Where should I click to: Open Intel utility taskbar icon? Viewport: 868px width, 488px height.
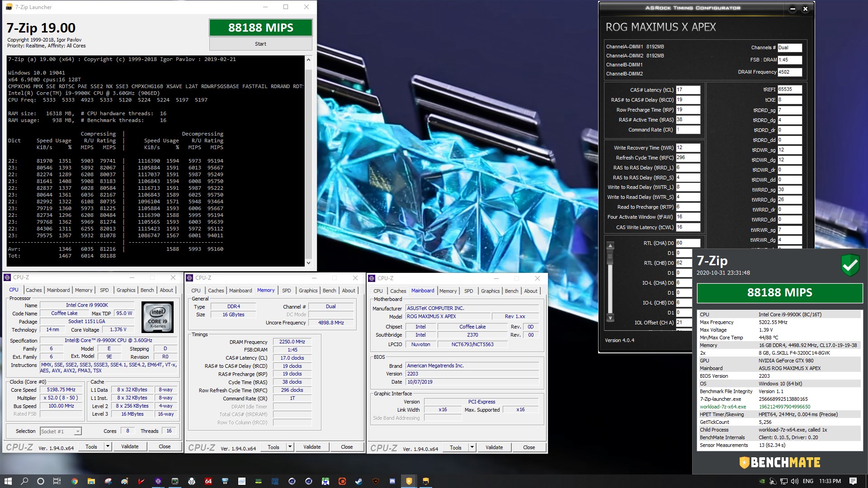pyautogui.click(x=242, y=481)
